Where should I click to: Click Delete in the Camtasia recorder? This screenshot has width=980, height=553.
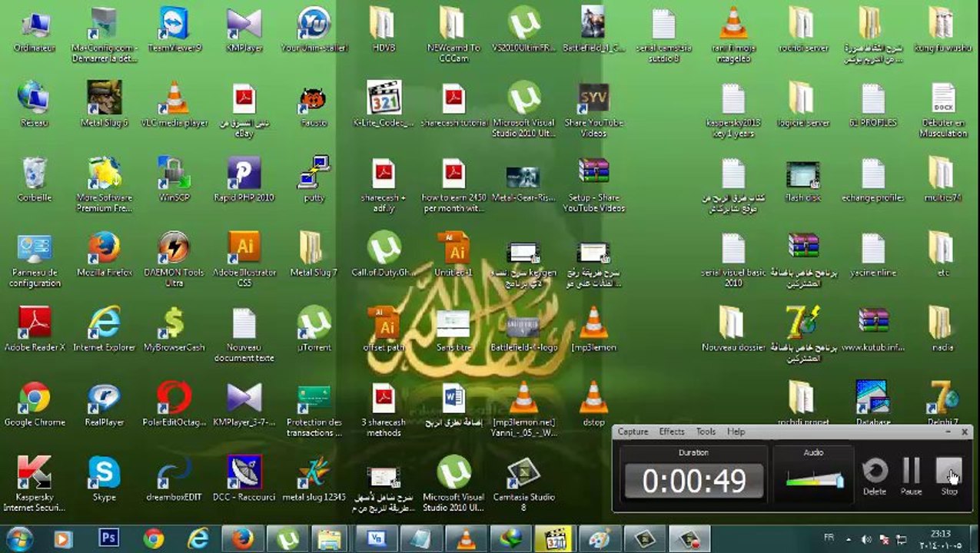click(x=875, y=475)
